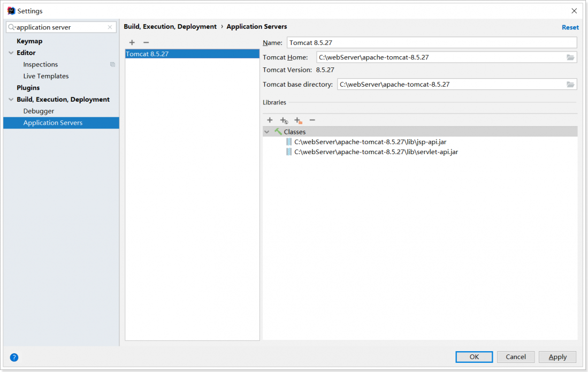Remove selected library with minus icon

(x=312, y=120)
